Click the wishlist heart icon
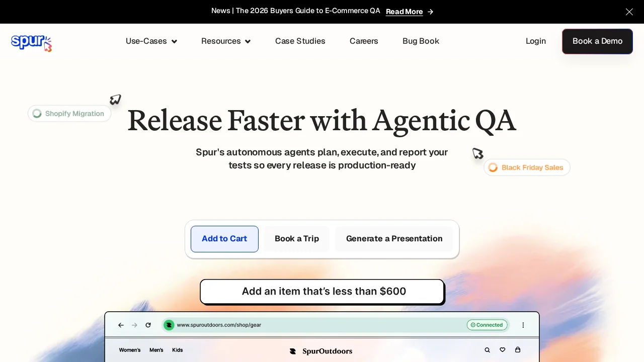644x362 pixels. 502,350
